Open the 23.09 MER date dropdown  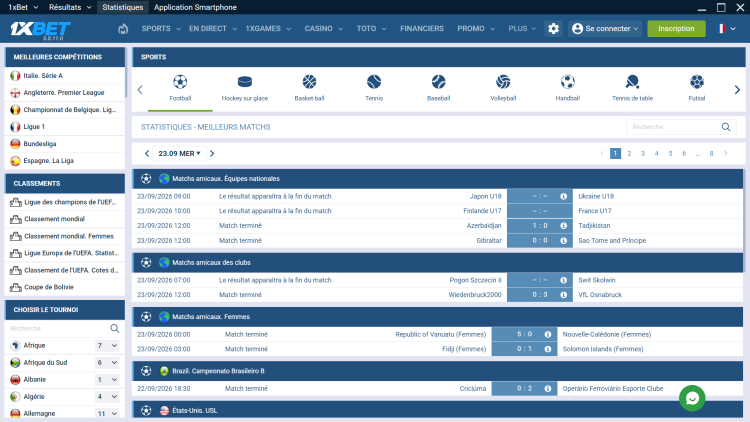click(x=179, y=154)
